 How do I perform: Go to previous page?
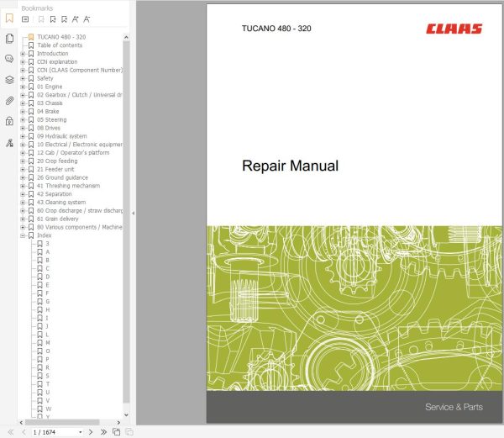pos(24,432)
